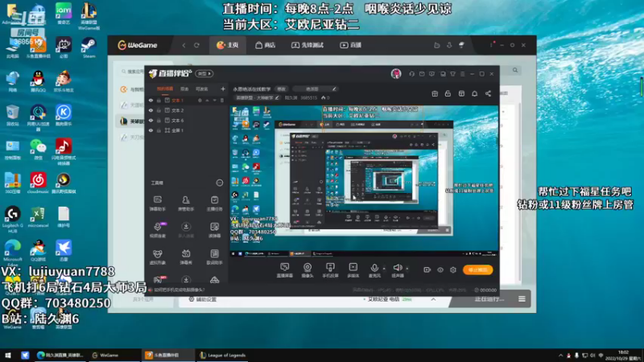The height and width of the screenshot is (362, 644).
Task: Switch to WeGame 直播 tab
Action: point(351,45)
